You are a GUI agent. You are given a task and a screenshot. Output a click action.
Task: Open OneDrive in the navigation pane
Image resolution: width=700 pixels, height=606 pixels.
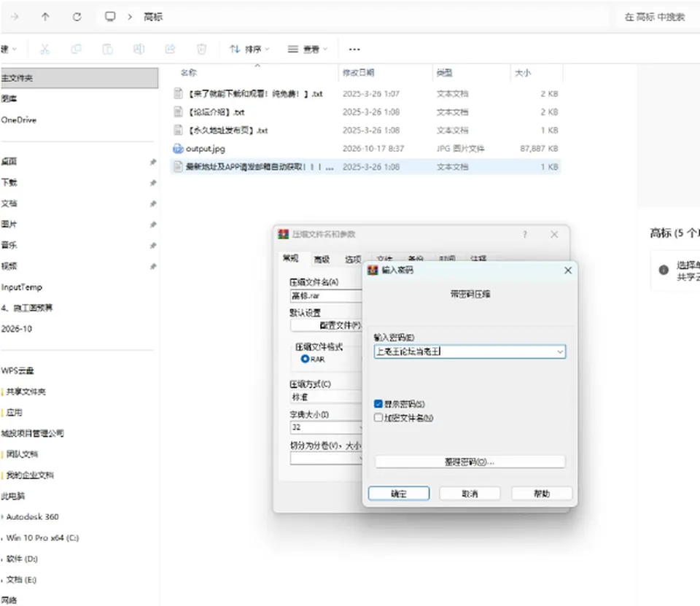pyautogui.click(x=19, y=120)
